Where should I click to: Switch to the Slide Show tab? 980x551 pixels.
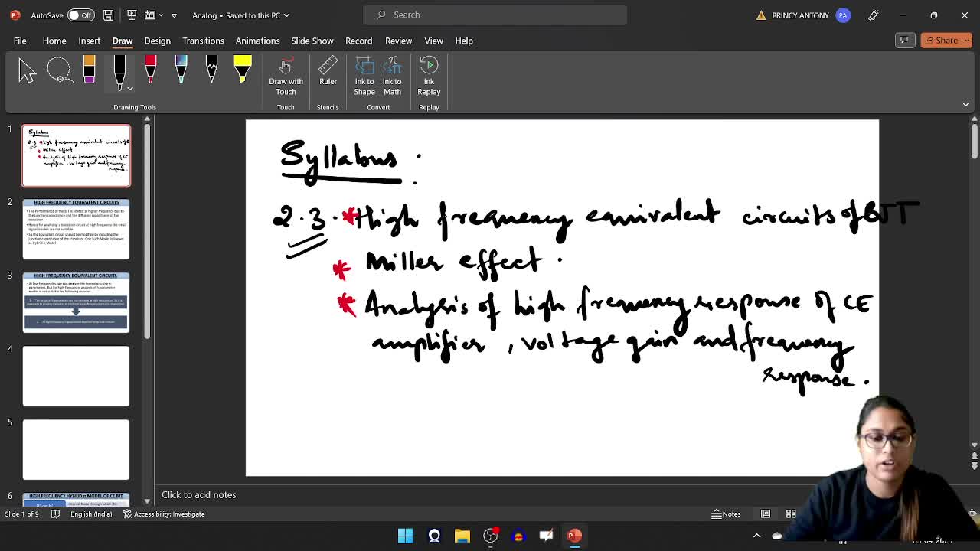(312, 41)
